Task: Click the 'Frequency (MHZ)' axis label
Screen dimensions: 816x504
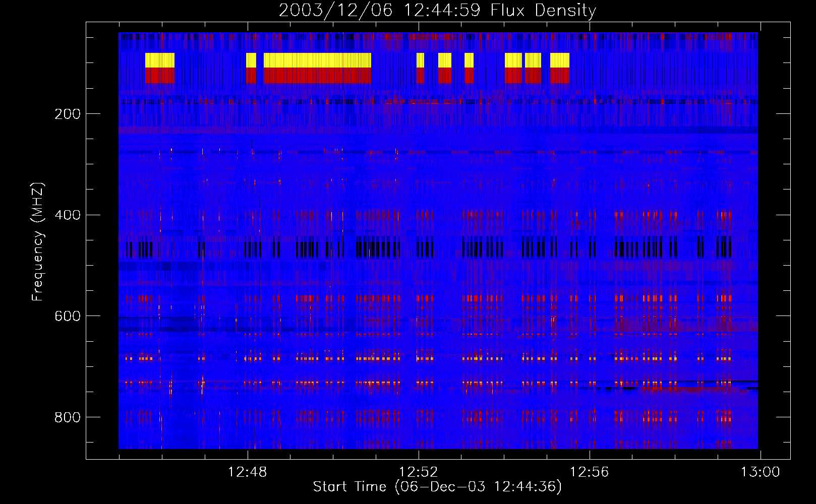Action: coord(38,242)
